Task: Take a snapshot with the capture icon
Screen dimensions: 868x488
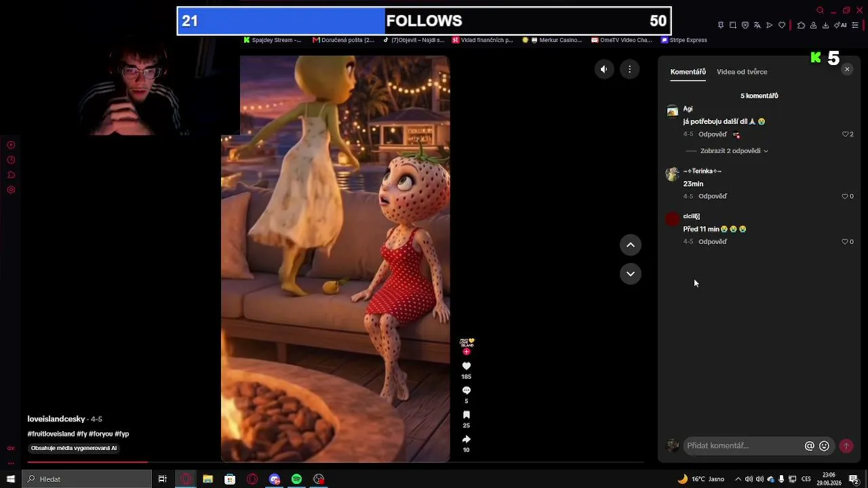Action: point(732,25)
